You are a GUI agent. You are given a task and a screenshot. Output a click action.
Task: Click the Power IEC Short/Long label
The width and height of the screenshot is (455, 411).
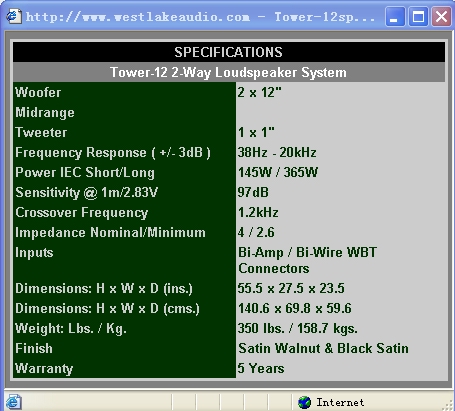coord(85,173)
